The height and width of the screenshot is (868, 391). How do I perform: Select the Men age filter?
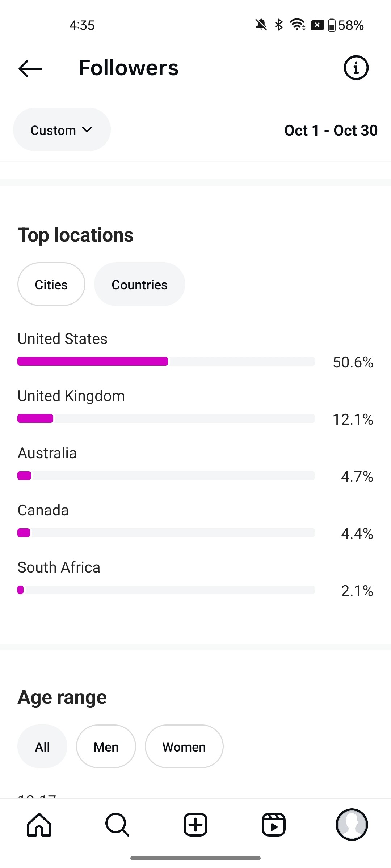click(x=106, y=746)
